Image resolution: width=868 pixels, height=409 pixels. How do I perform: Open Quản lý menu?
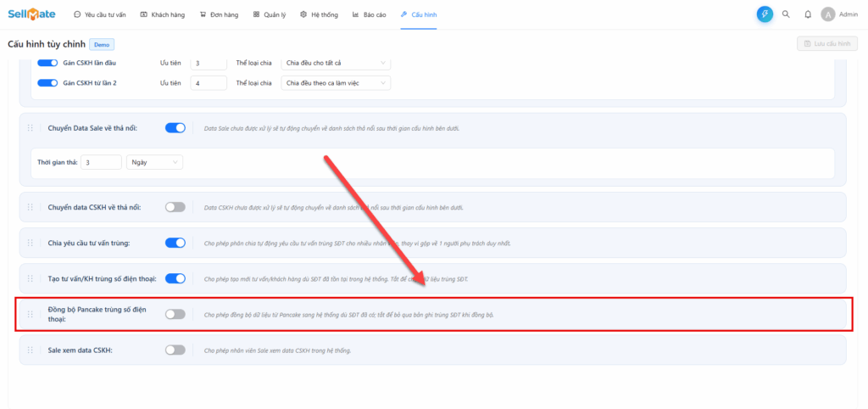click(270, 15)
